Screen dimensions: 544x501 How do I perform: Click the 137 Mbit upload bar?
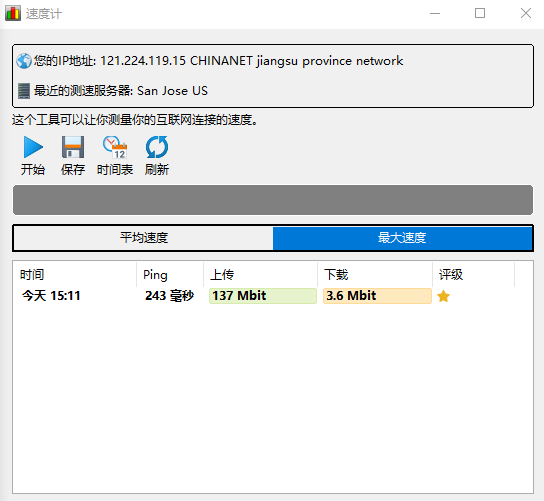(x=263, y=296)
